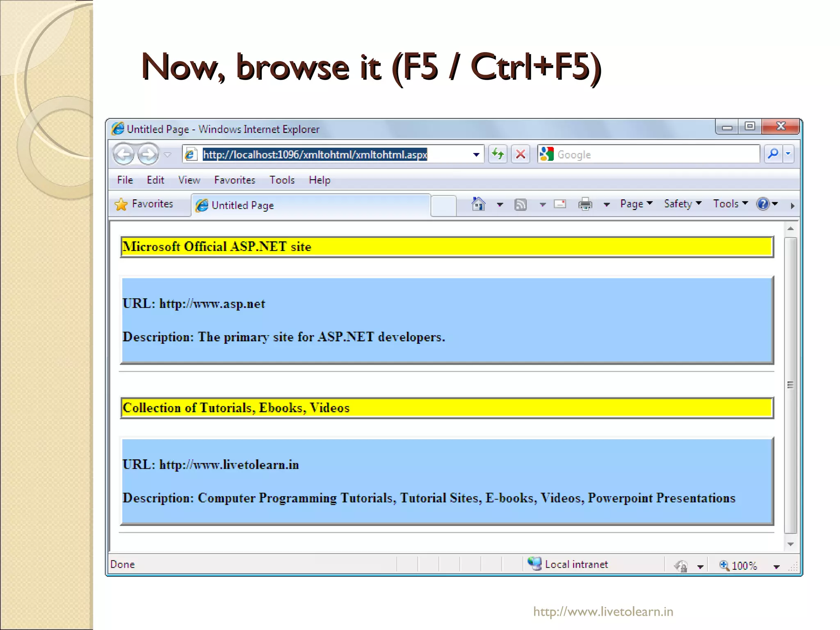Open a new blank tab
The width and height of the screenshot is (840, 630).
[x=443, y=205]
